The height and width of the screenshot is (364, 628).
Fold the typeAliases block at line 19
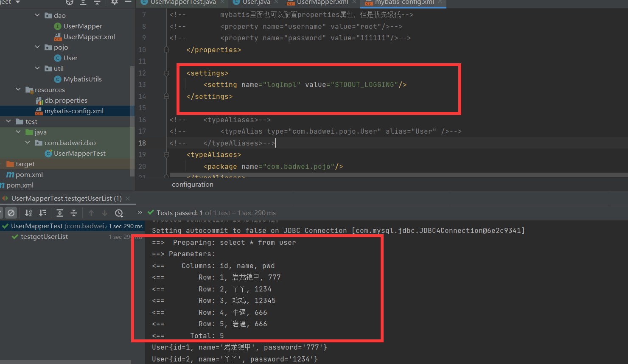pos(166,155)
